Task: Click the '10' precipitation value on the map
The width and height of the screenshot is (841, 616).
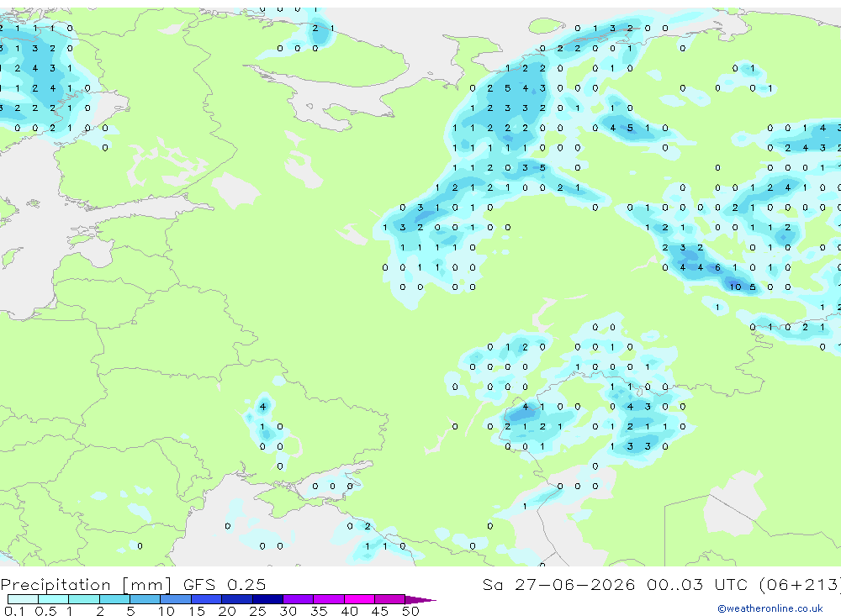Action: pos(735,287)
